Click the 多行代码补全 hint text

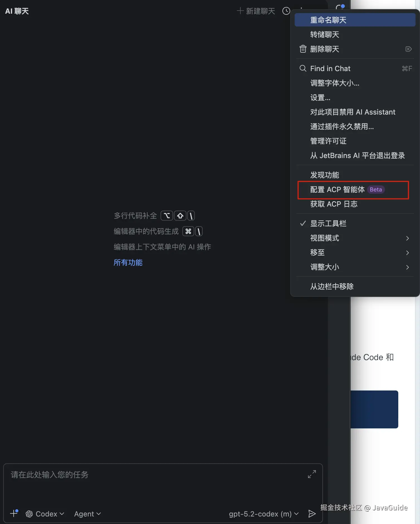(135, 216)
